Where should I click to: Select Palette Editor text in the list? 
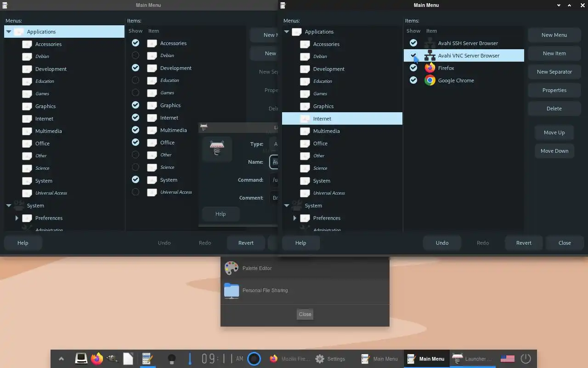click(257, 268)
